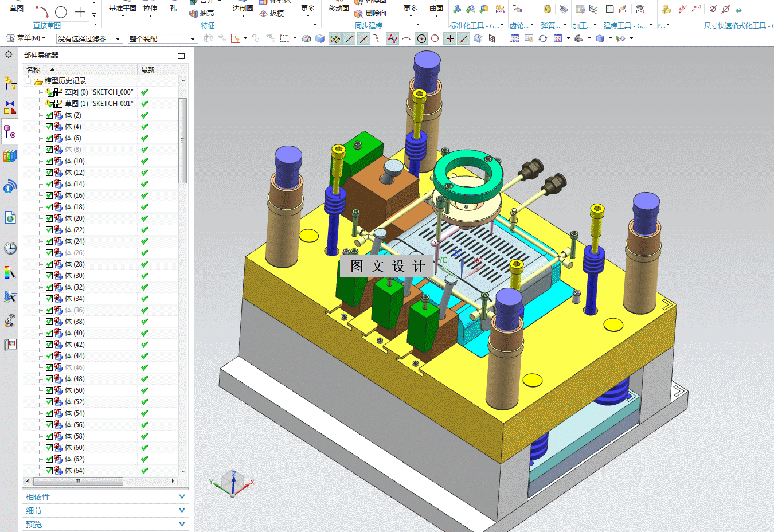This screenshot has height=532, width=774.
Task: Click the navigator horizontal scrollbar thumb
Action: [x=78, y=481]
